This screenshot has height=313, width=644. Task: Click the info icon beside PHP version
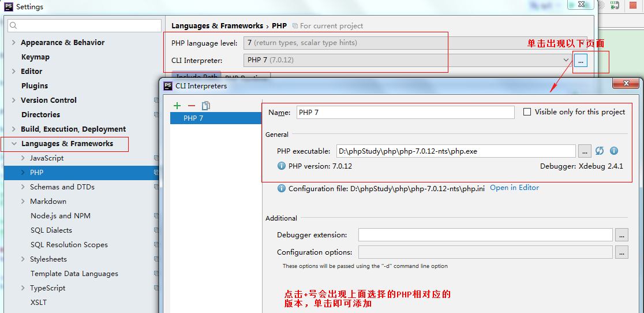coord(282,166)
